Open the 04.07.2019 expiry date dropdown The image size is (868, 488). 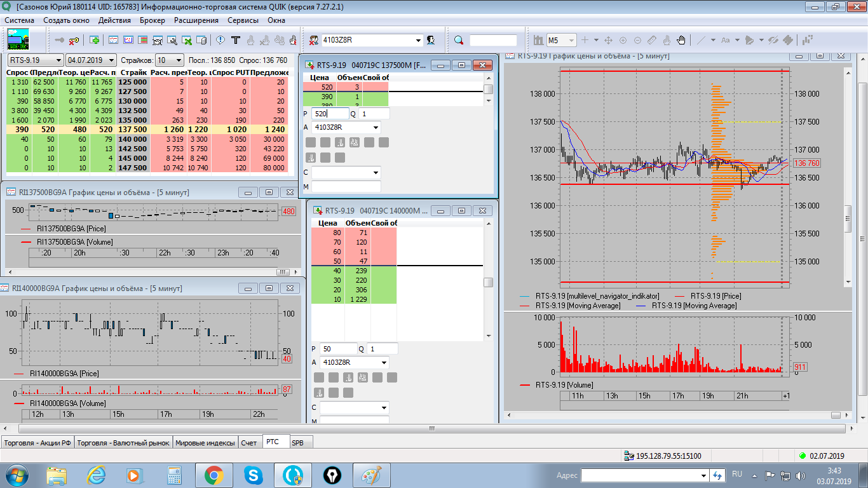pos(112,60)
